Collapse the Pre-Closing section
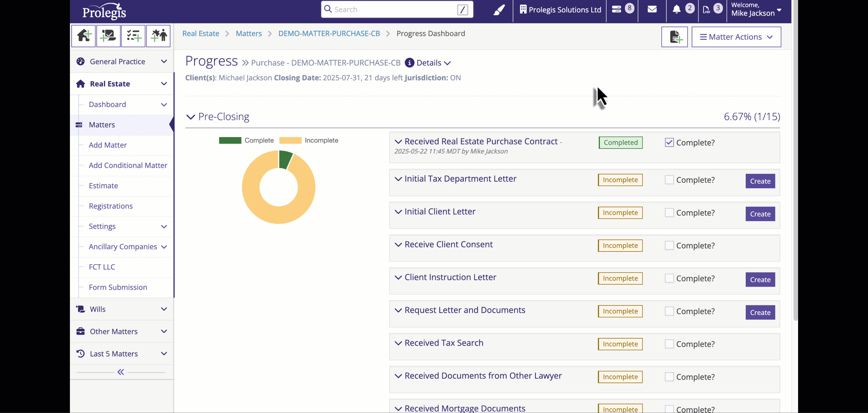 pos(191,117)
